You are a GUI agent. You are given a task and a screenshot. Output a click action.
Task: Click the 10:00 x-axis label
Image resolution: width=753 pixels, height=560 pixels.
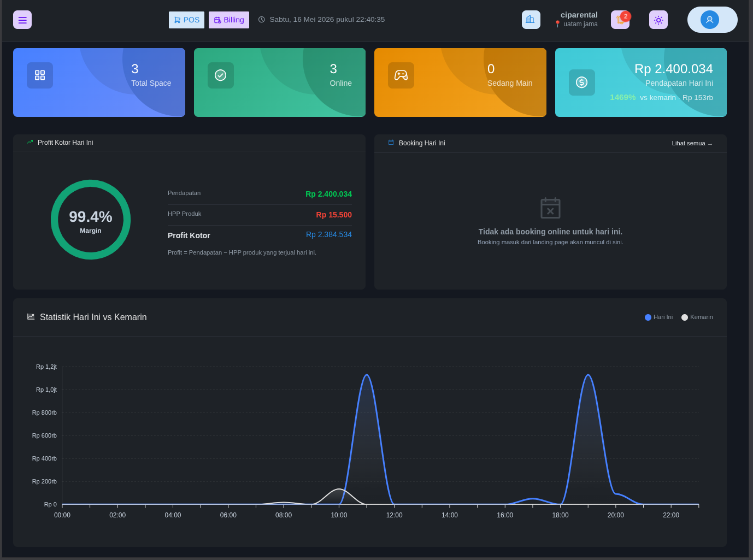click(x=339, y=515)
